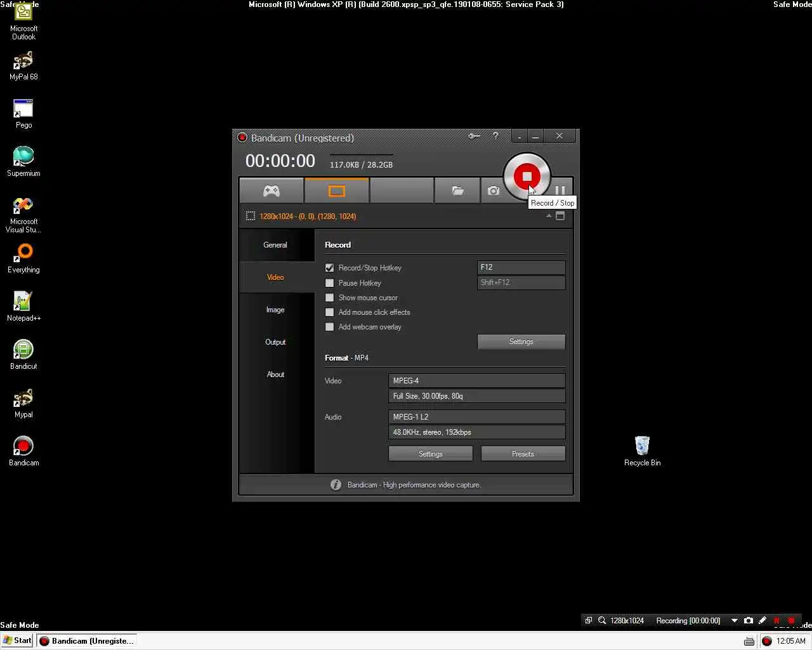Click the overlay bar pencil drawing icon
This screenshot has width=812, height=650.
pyautogui.click(x=763, y=621)
